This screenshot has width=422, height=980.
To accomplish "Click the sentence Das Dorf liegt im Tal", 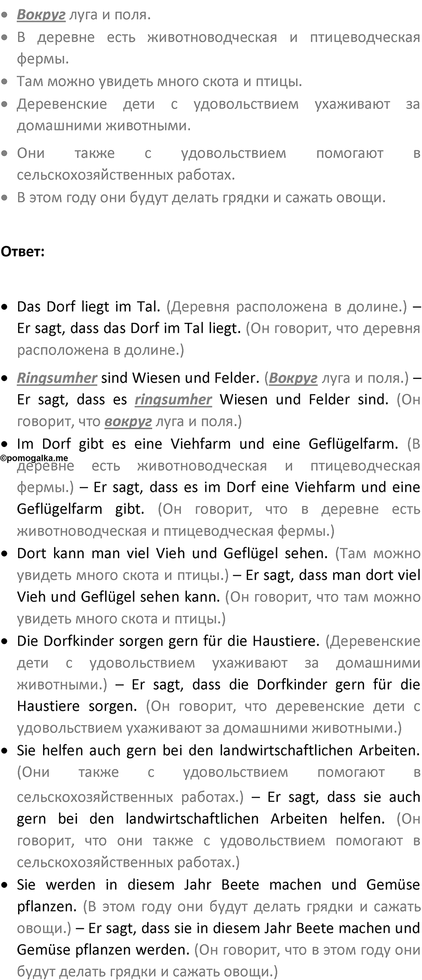I will (x=89, y=306).
